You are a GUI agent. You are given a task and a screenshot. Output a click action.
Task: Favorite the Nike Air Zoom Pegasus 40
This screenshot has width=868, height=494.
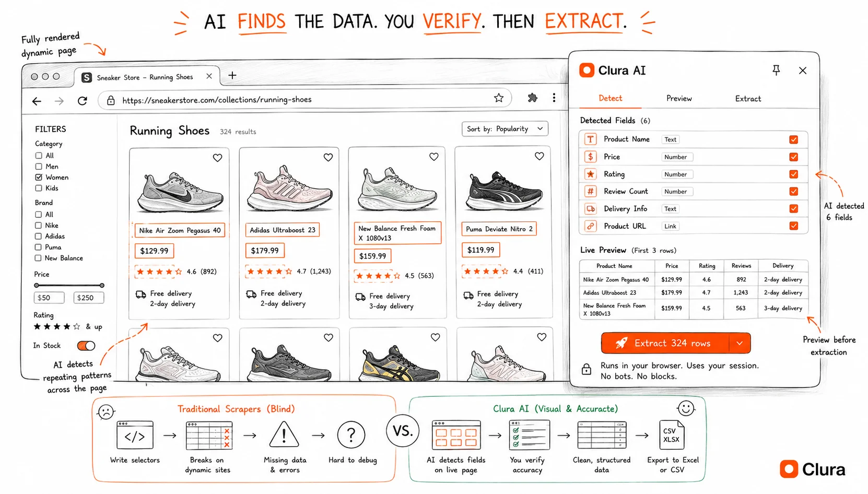[x=217, y=158]
